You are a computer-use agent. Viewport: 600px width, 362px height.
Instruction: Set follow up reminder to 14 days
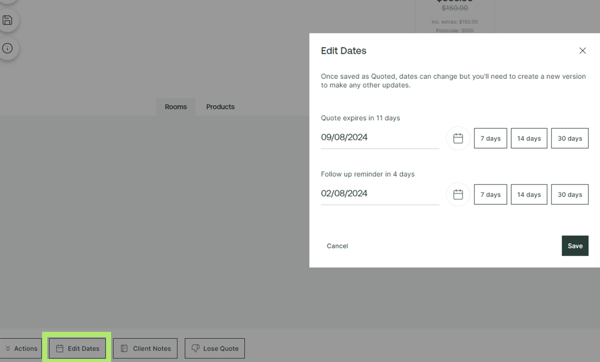pos(529,194)
